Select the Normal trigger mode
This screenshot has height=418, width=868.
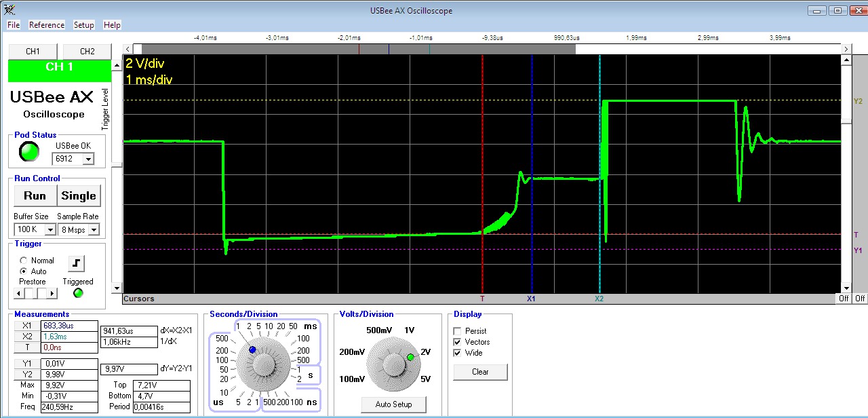coord(24,261)
